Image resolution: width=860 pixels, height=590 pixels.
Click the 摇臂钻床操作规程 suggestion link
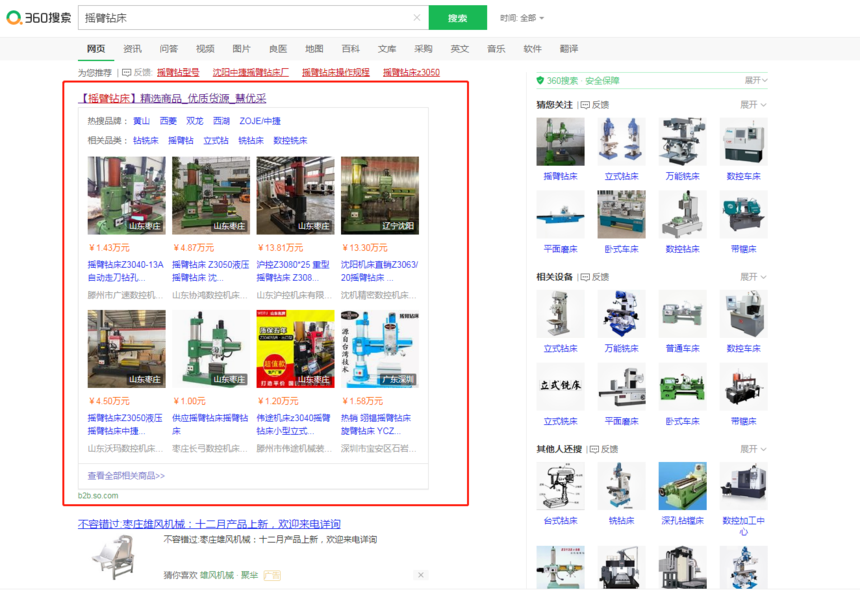pos(335,73)
